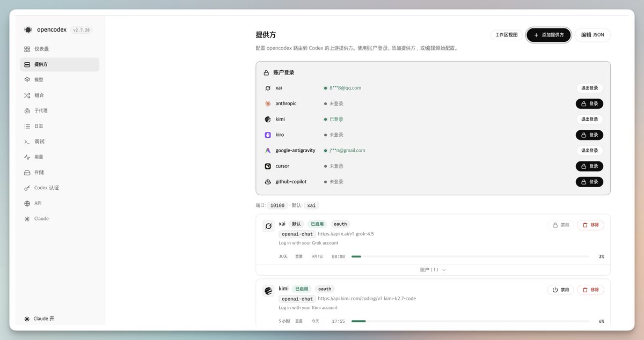Click the 用量 activity icon in sidebar
The height and width of the screenshot is (340, 644).
(x=27, y=157)
